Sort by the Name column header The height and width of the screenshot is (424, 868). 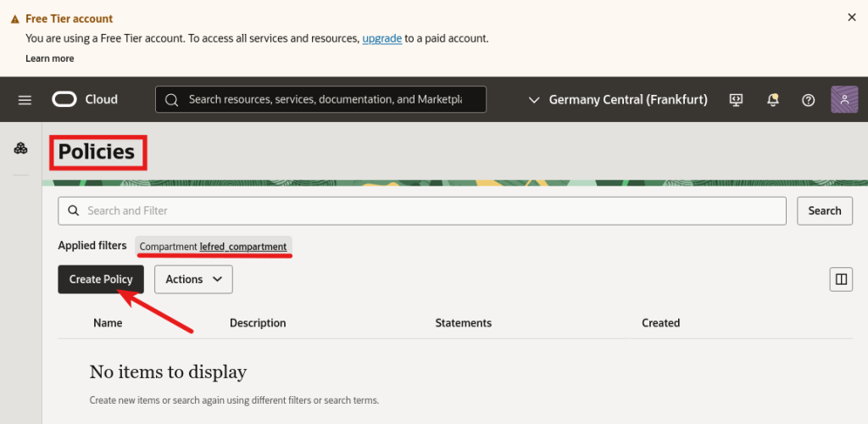[108, 323]
